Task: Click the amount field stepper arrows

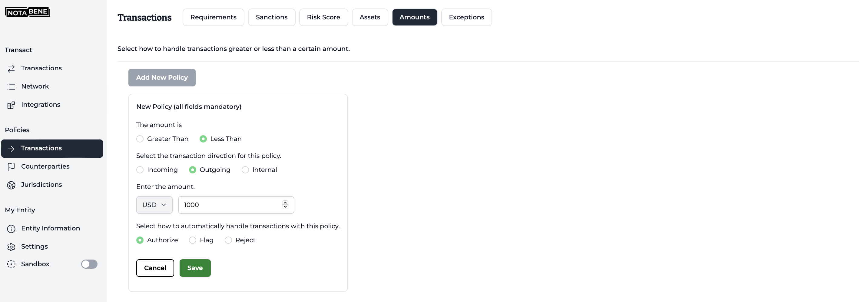Action: click(285, 204)
